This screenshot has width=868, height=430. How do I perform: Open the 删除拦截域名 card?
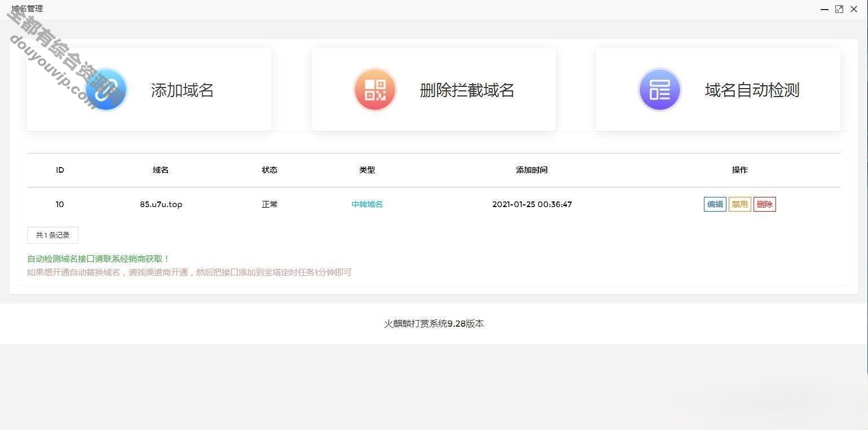434,89
